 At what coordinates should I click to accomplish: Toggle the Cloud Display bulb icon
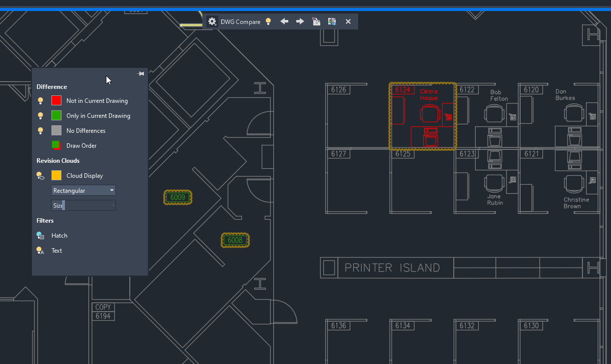tap(40, 176)
